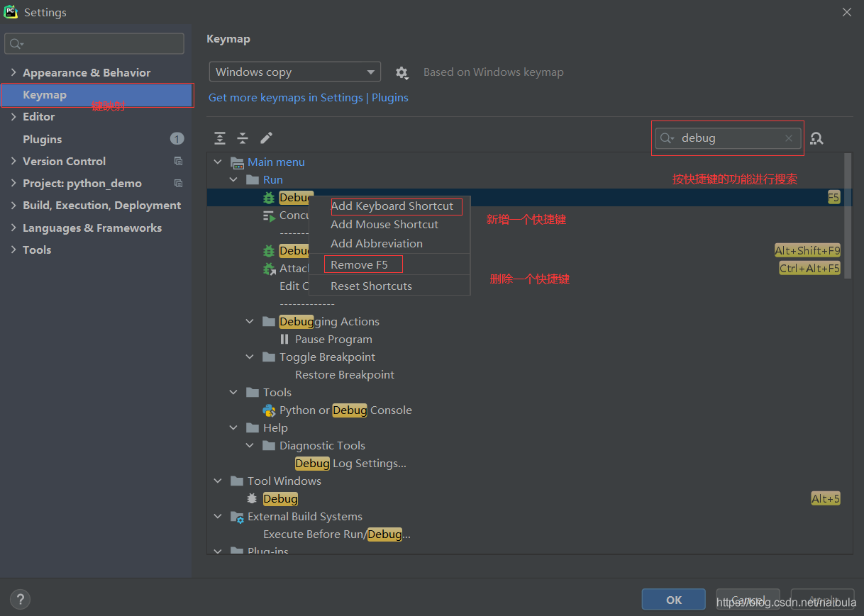Image resolution: width=864 pixels, height=616 pixels.
Task: Click the pencil Edit Shortcut icon
Action: [267, 138]
